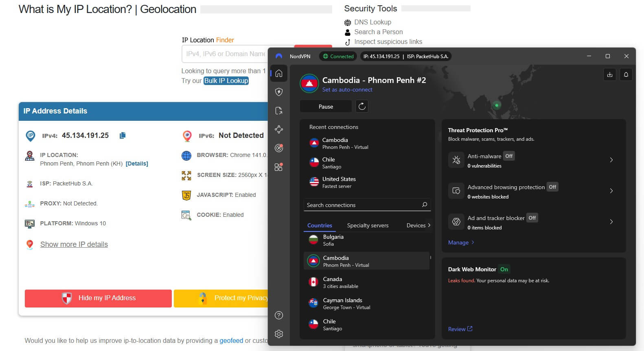Click the green server location dot on map
Screen dimensions: 644x351
497,105
